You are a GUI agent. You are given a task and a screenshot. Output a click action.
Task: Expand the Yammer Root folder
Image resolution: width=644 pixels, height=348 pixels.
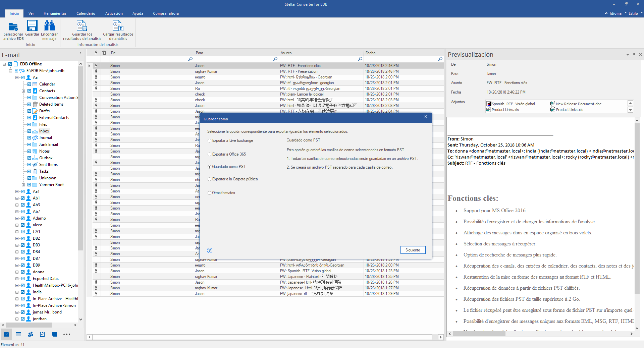(x=23, y=185)
